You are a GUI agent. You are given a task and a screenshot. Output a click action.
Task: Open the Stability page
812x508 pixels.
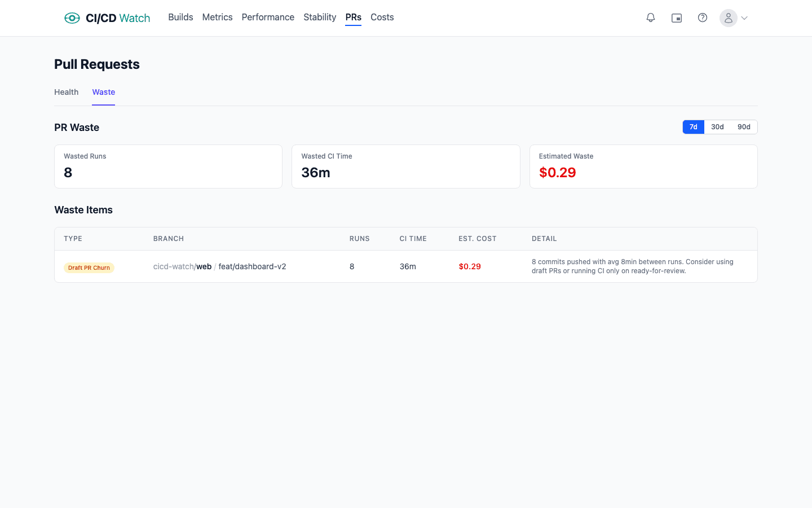point(320,17)
